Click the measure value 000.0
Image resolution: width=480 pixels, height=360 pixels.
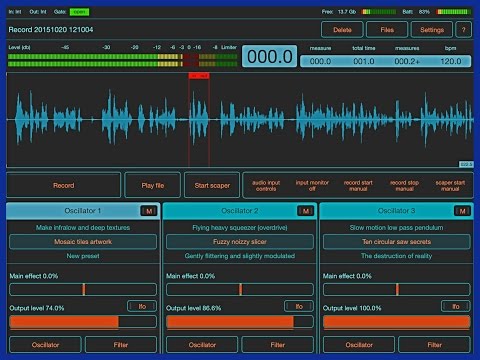click(x=320, y=61)
